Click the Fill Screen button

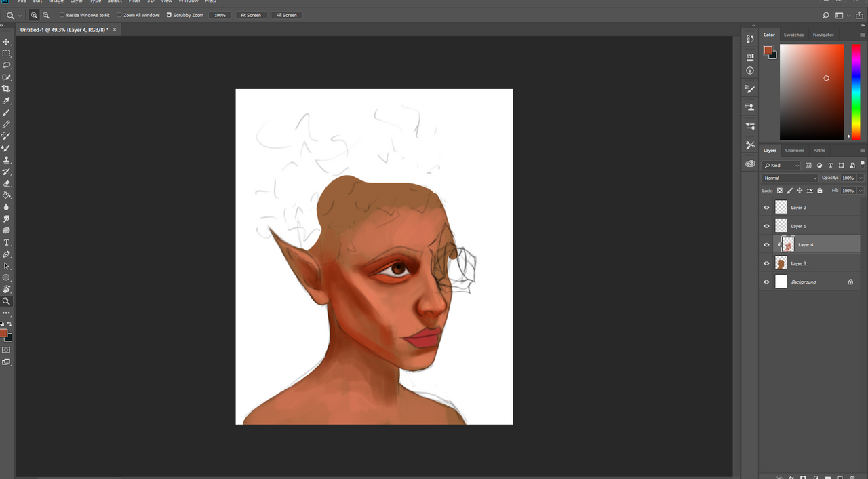pos(286,15)
